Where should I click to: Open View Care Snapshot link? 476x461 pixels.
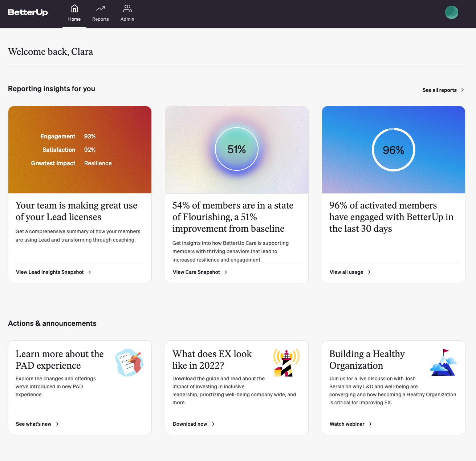pyautogui.click(x=196, y=272)
